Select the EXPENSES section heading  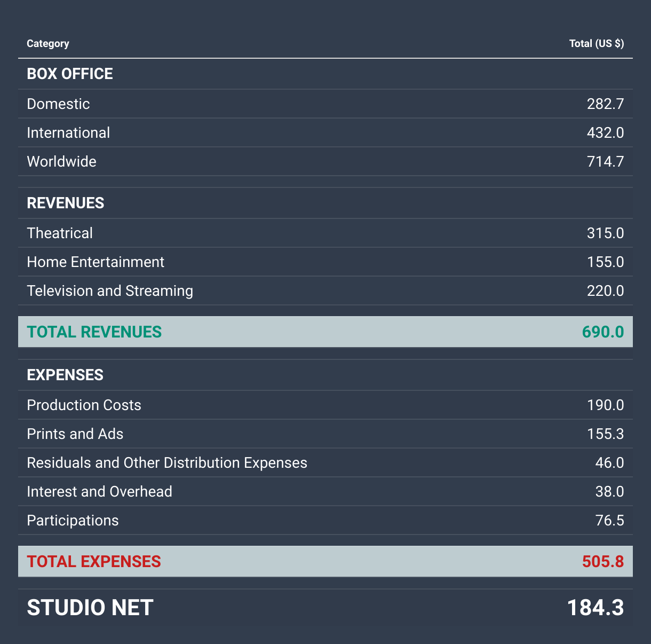coord(65,375)
